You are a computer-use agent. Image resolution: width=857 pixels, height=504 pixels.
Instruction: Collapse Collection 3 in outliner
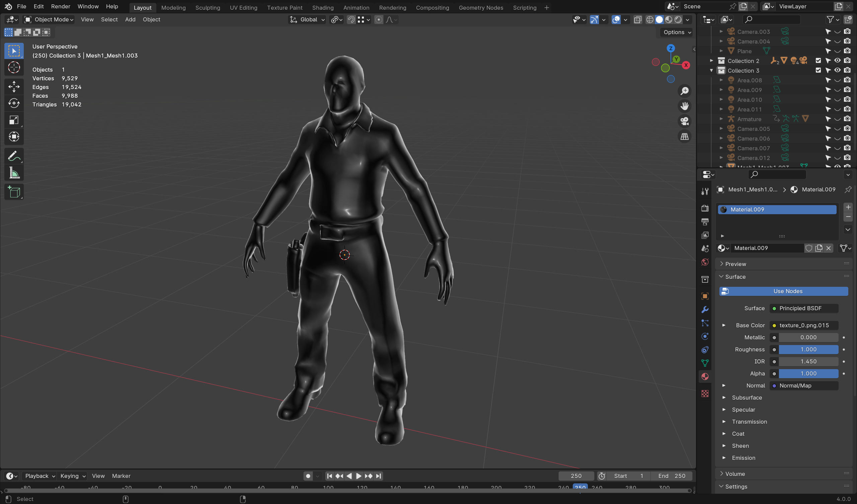pyautogui.click(x=711, y=70)
